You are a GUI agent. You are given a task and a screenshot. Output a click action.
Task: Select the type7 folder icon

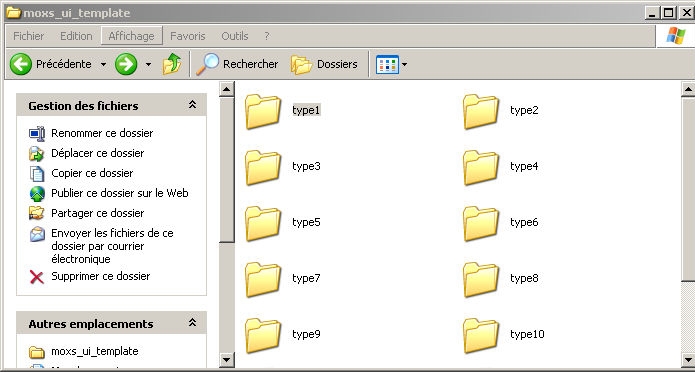pyautogui.click(x=263, y=279)
